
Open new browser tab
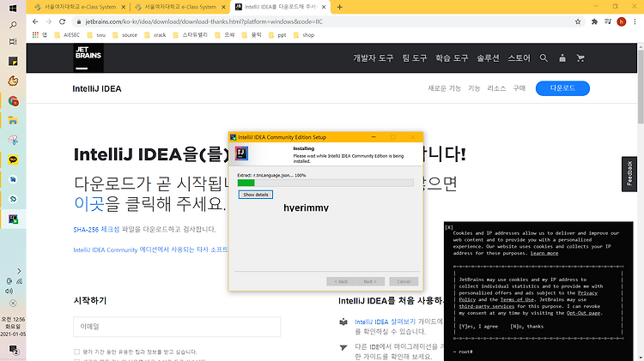tap(340, 7)
